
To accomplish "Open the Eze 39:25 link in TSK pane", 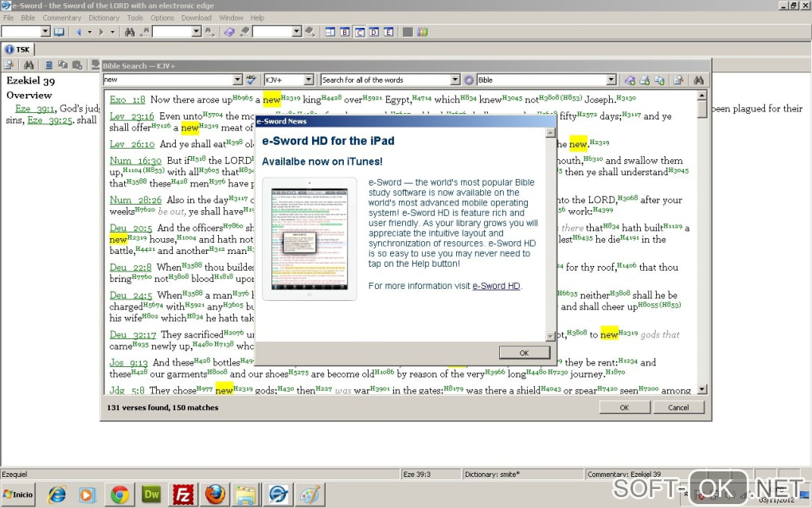I will (49, 120).
